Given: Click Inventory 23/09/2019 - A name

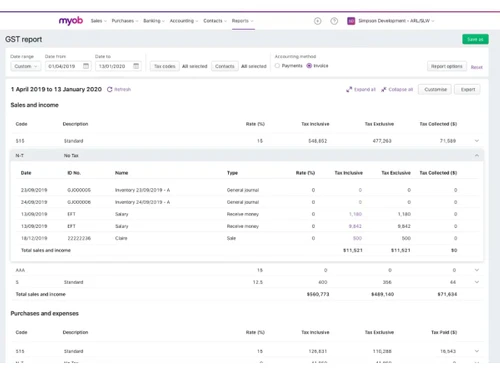Looking at the screenshot, I should point(142,190).
